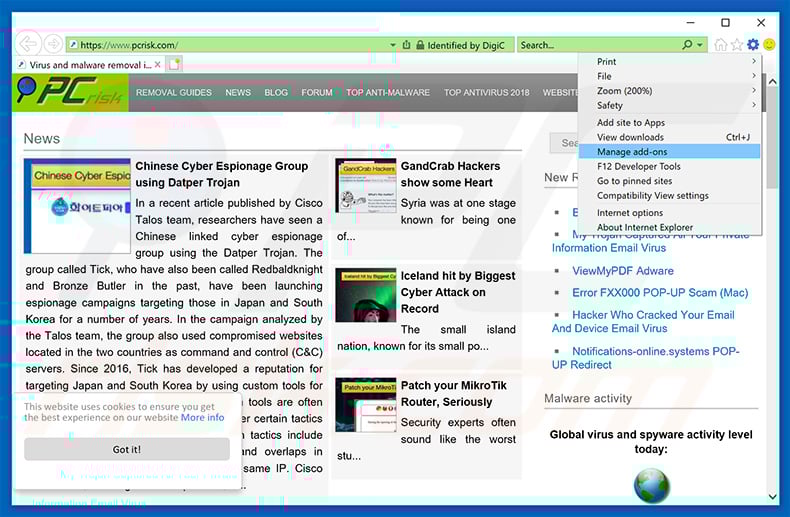
Task: Click the Got it! cookie button
Action: pyautogui.click(x=127, y=449)
